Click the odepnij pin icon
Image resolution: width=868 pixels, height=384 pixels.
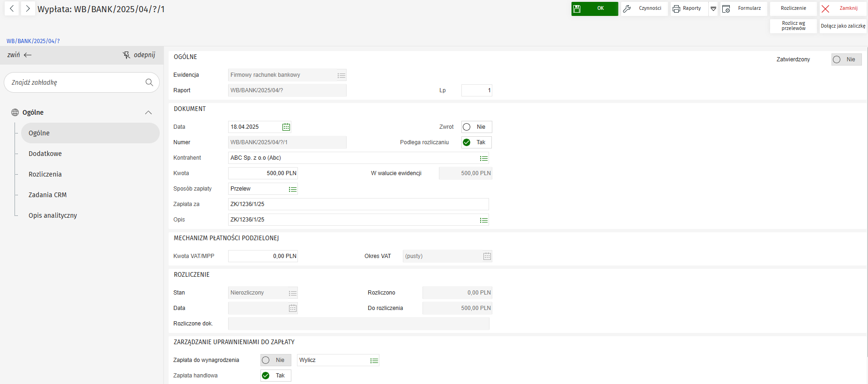(126, 55)
